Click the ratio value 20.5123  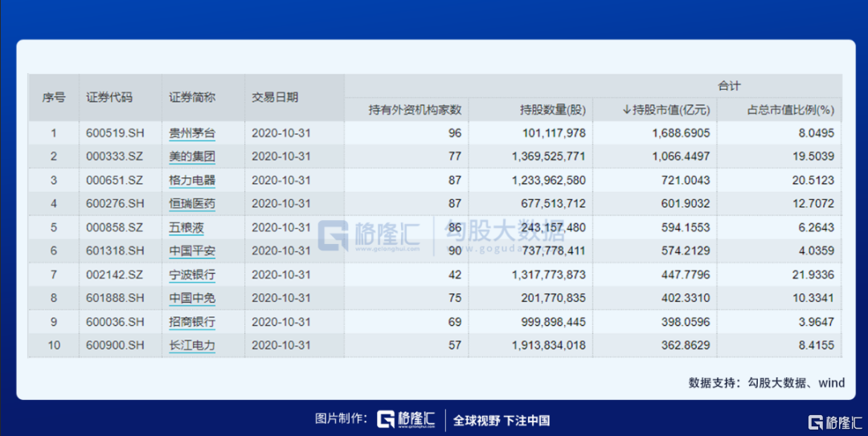pos(813,181)
